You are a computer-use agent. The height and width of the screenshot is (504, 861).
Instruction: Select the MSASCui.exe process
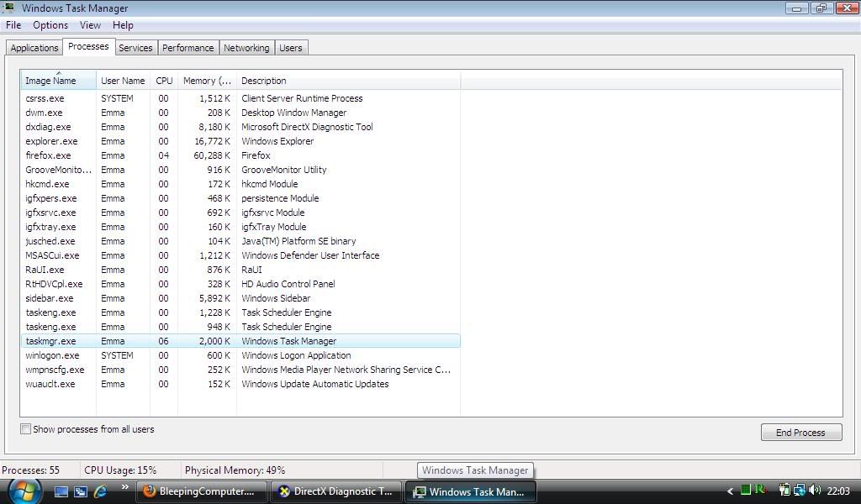pyautogui.click(x=240, y=255)
